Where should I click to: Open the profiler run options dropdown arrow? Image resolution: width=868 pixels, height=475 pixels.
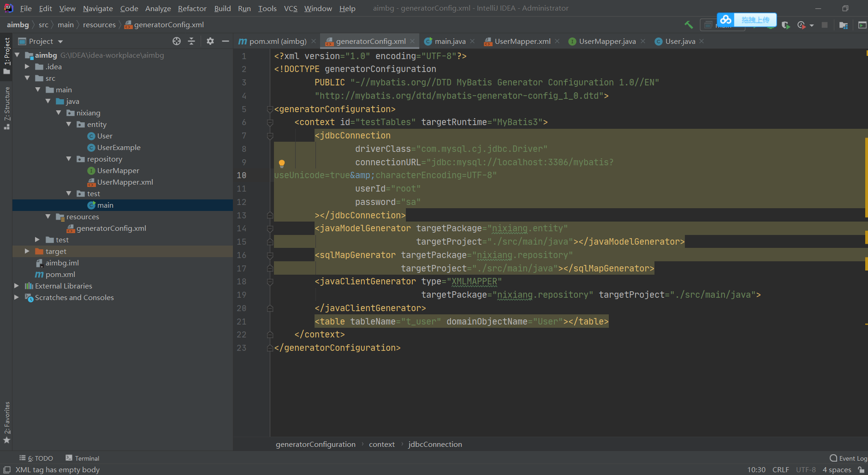(x=812, y=25)
